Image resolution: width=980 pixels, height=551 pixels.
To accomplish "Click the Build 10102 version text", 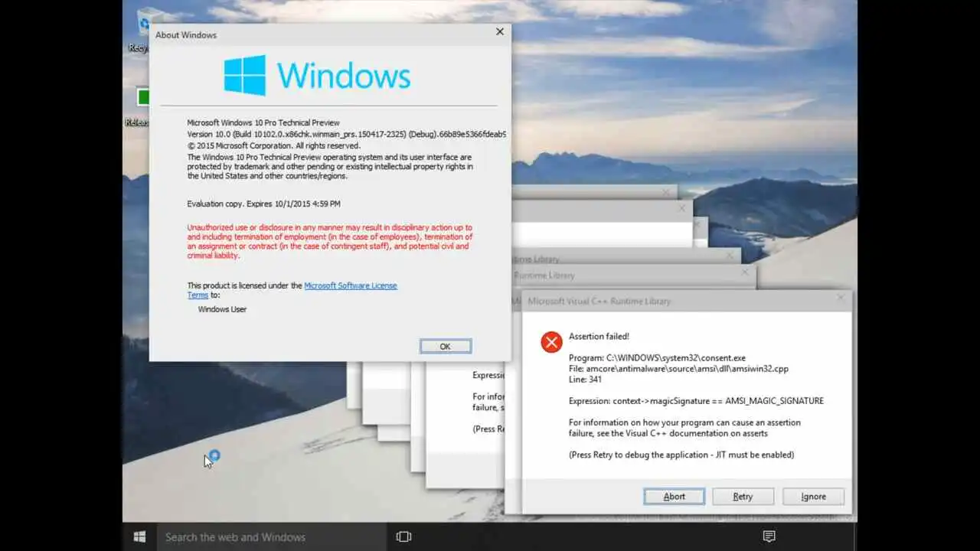I will coord(346,134).
